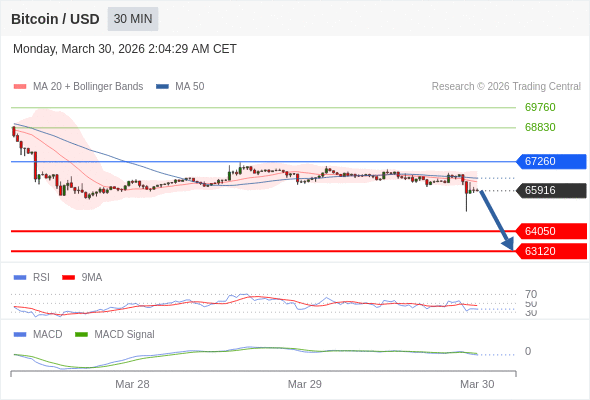
Task: Click the MA 20 + Bollinger Bands label
Action: point(88,87)
